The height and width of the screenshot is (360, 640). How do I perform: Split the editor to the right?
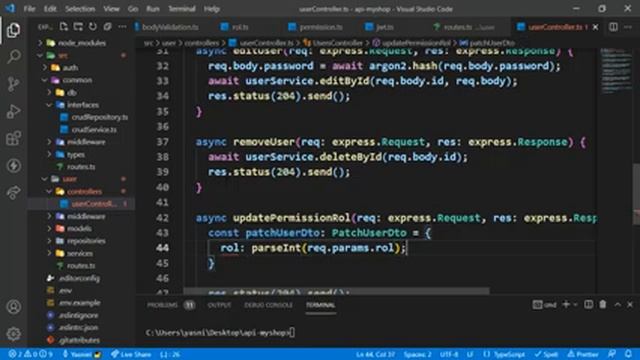click(x=613, y=27)
